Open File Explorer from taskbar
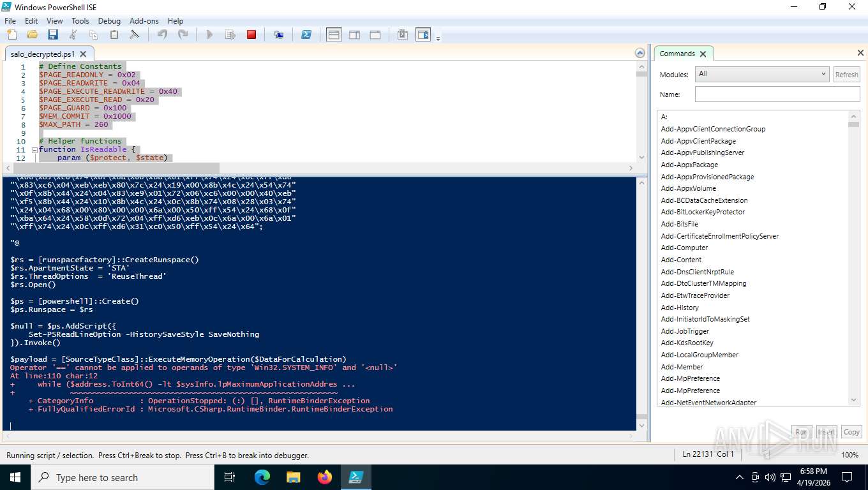 point(293,477)
